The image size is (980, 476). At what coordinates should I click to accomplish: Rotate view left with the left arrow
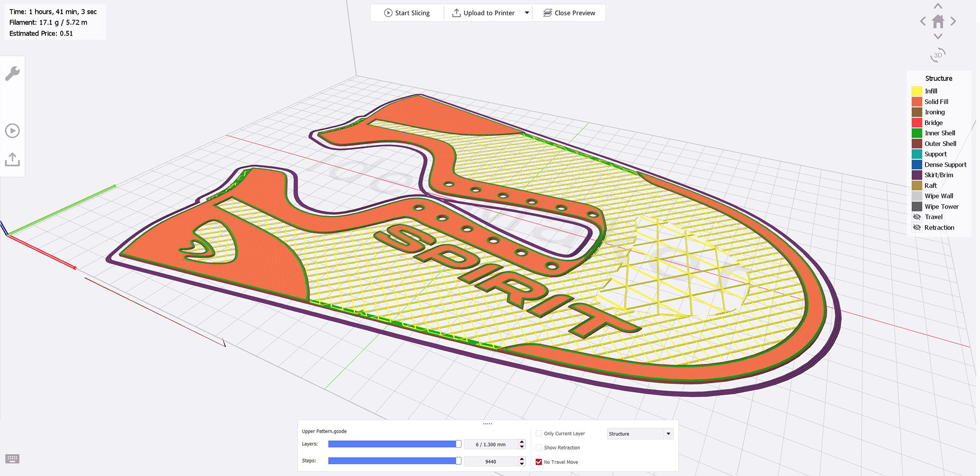tap(923, 21)
